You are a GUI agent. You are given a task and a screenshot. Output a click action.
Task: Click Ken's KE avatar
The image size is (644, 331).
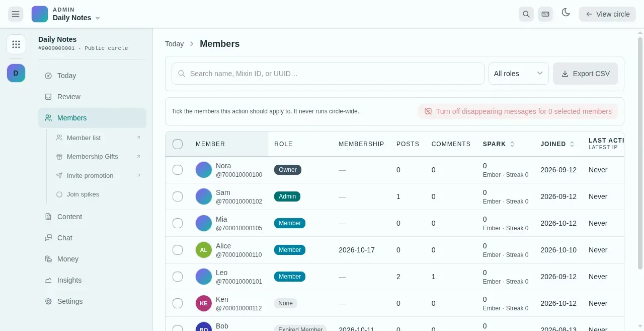[x=204, y=303]
